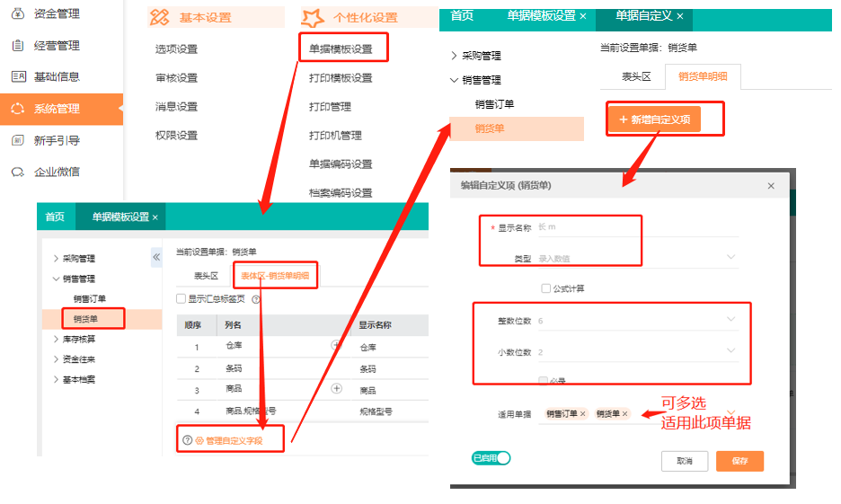Go to 首页 tab in top right window
This screenshot has width=841, height=504.
pyautogui.click(x=462, y=16)
